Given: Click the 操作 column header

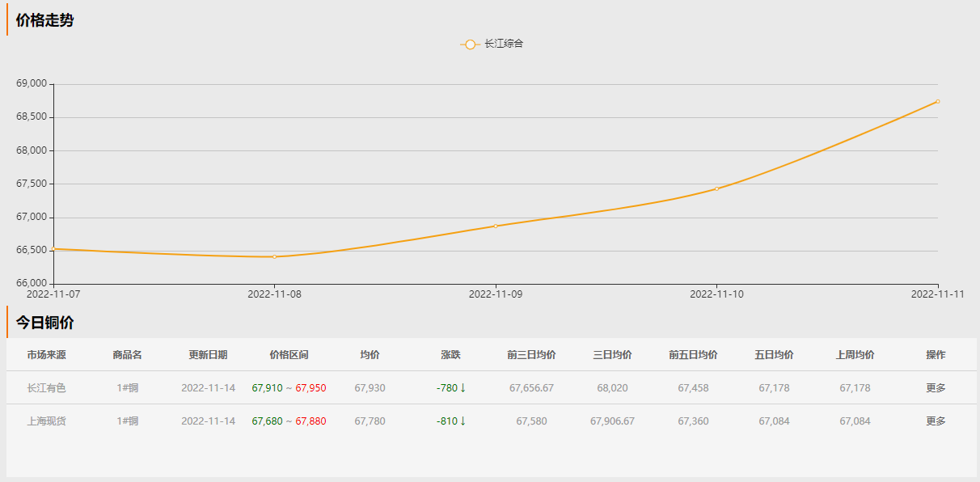Looking at the screenshot, I should [936, 355].
